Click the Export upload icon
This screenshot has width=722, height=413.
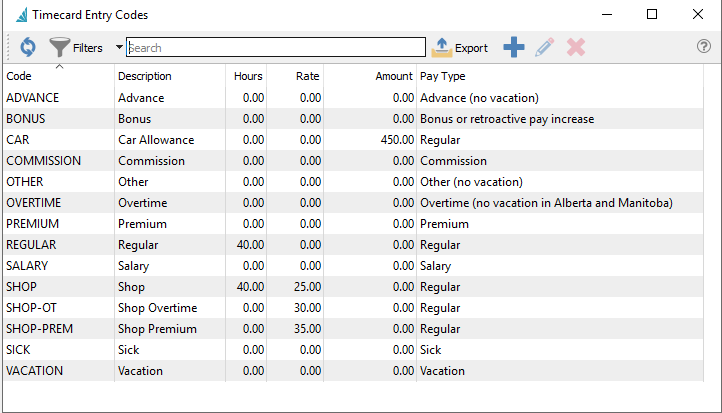point(441,47)
